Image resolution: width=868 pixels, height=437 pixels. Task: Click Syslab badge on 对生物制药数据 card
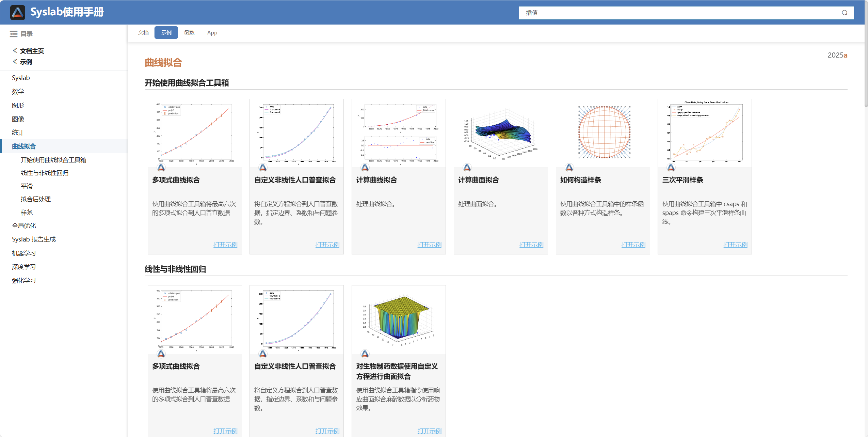tap(365, 354)
